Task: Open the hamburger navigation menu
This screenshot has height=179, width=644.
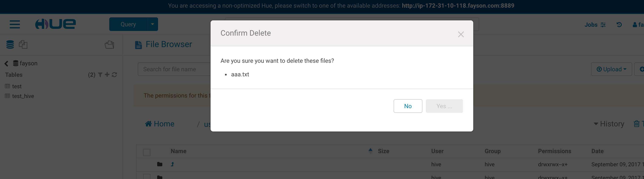Action: [x=15, y=24]
